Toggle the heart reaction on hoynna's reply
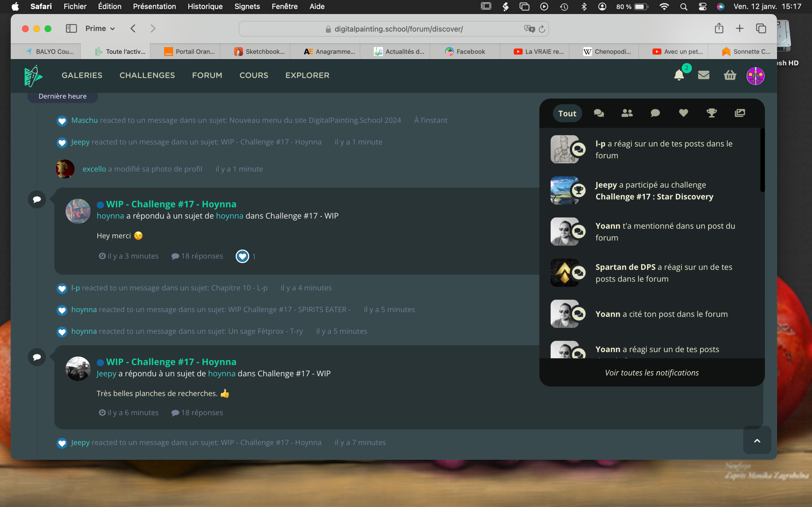 tap(242, 256)
